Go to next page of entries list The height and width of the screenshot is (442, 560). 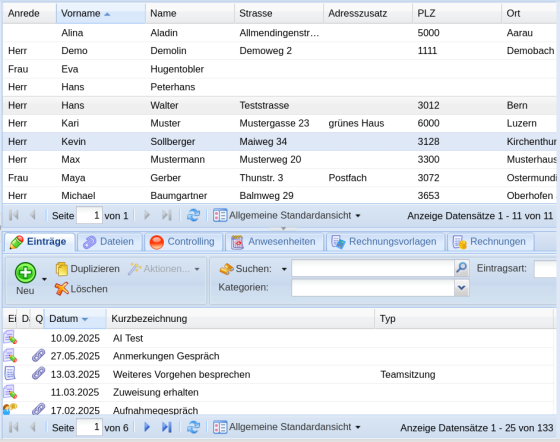coord(147,427)
